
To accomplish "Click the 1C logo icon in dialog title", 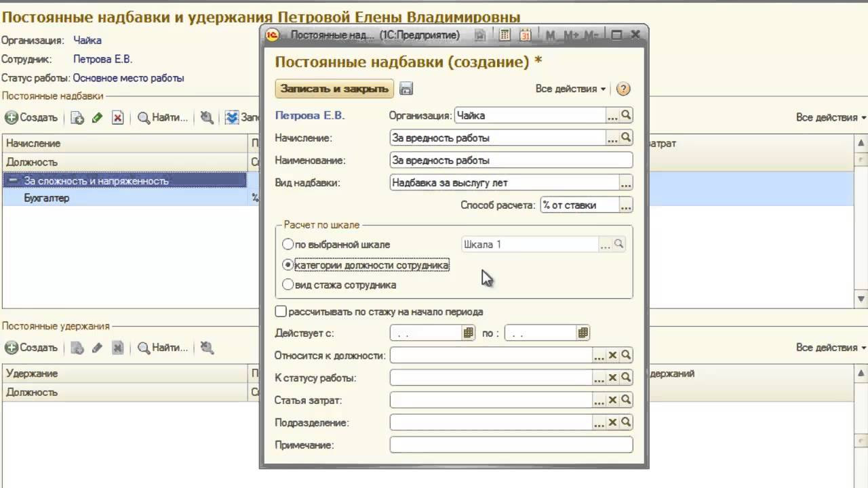I will coord(274,35).
